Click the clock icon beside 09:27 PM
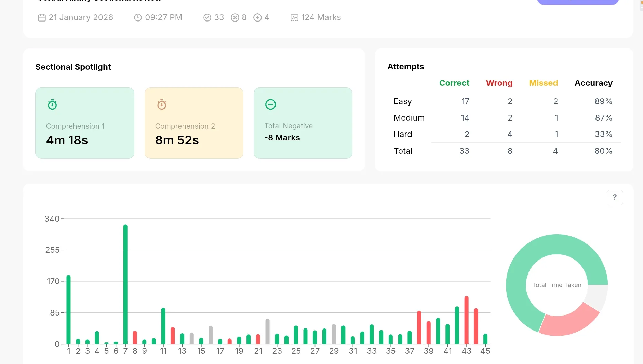This screenshot has width=643, height=364. tap(138, 18)
